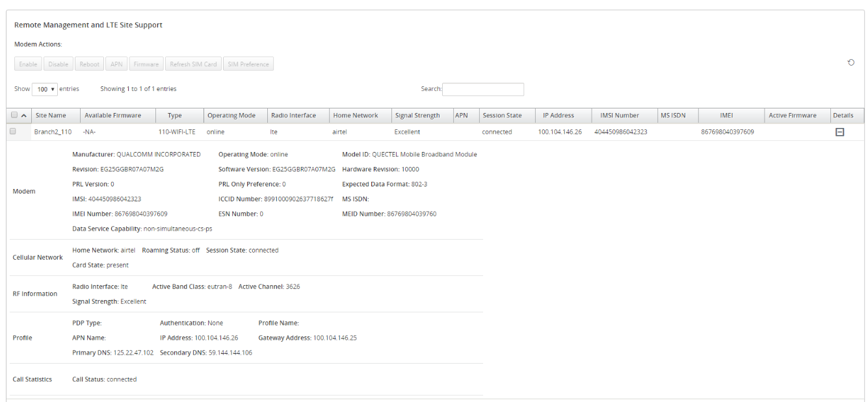This screenshot has height=402, width=868.
Task: Click the Refresh SIM Card button
Action: pyautogui.click(x=193, y=64)
